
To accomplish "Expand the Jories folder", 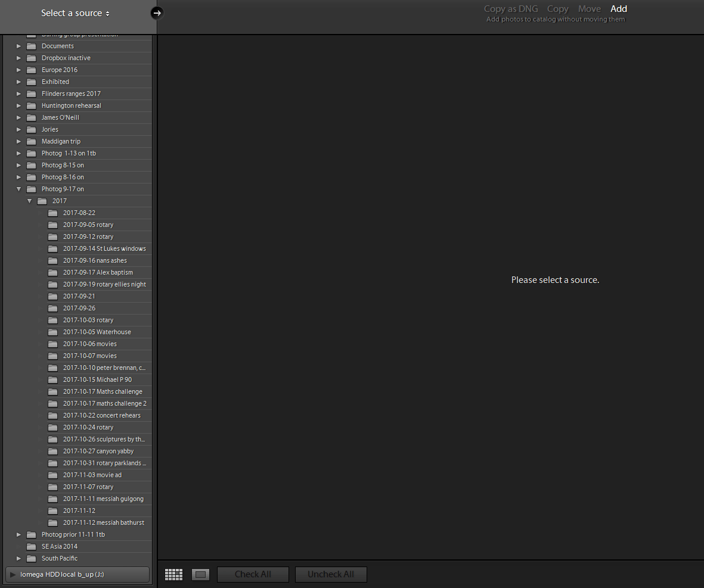I will 18,129.
